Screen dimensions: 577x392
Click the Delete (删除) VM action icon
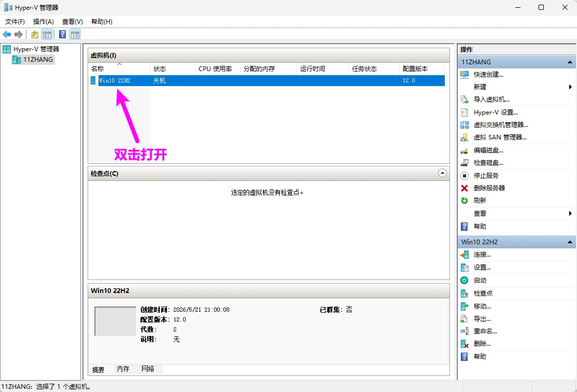pyautogui.click(x=465, y=344)
